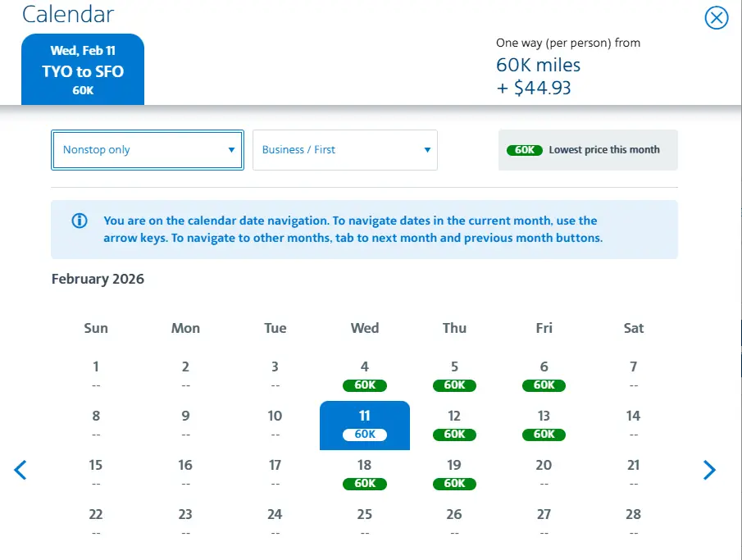Pick February 4 with 60K fare
Image resolution: width=742 pixels, height=560 pixels.
pos(365,375)
